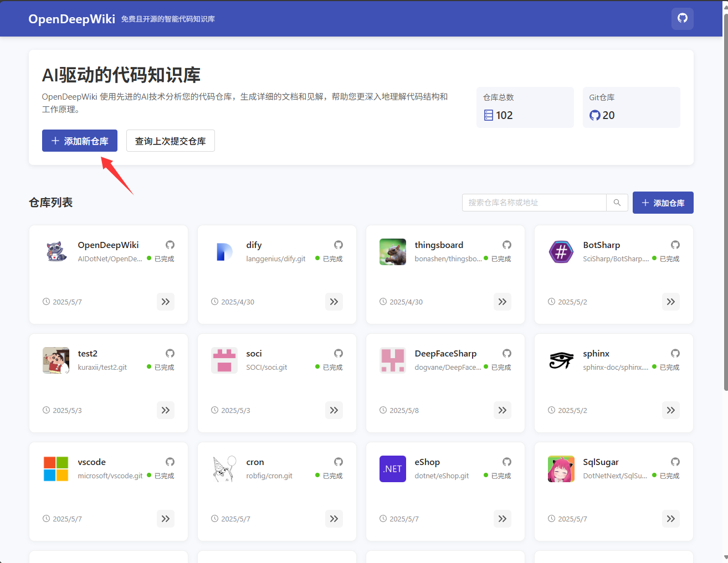
Task: Click the 添加新仓库 button
Action: 79,141
